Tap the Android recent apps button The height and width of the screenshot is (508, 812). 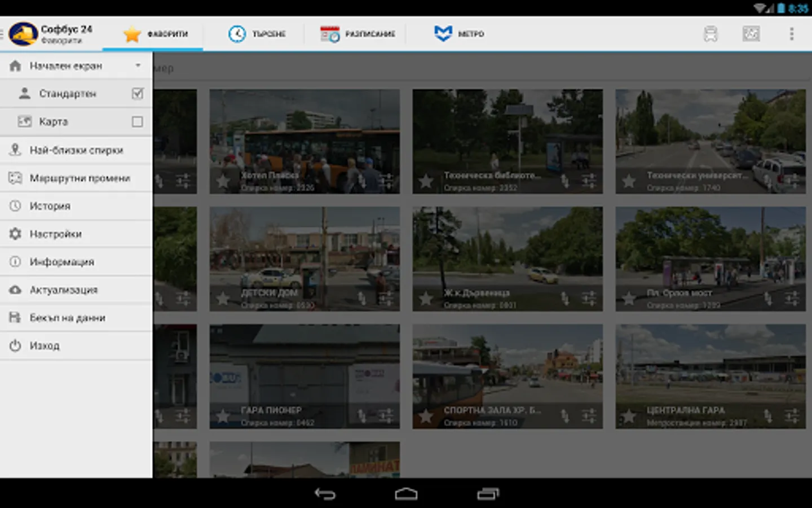tap(488, 493)
